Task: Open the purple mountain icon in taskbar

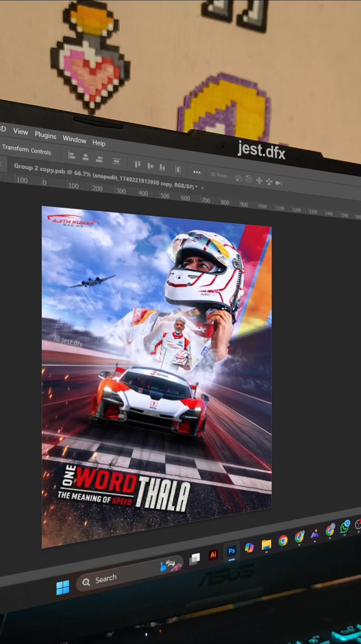Action: point(315,534)
